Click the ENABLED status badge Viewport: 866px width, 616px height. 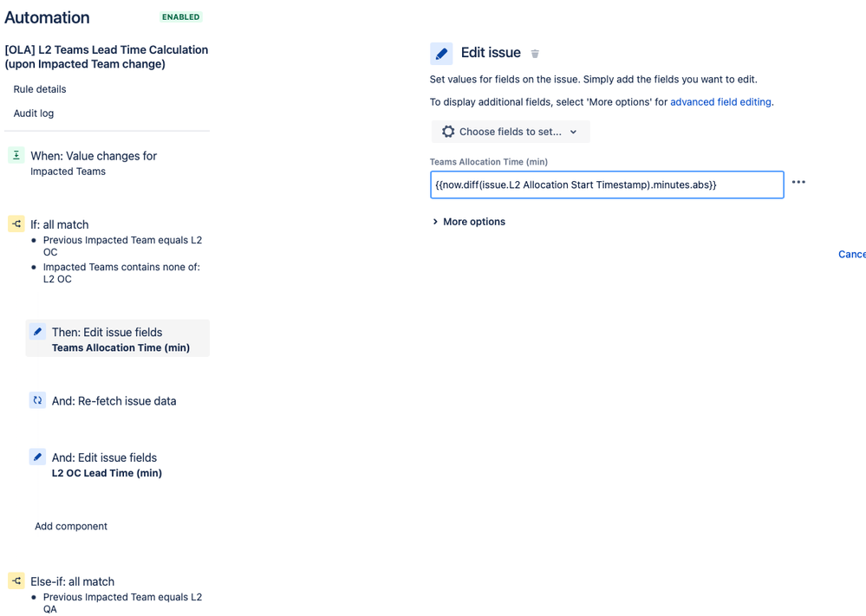[x=179, y=16]
